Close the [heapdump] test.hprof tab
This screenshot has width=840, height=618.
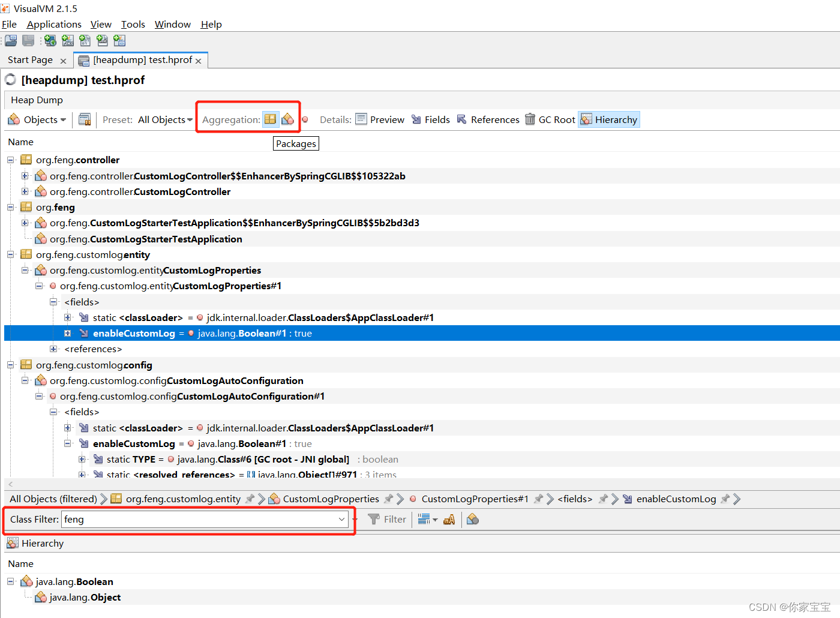click(199, 61)
